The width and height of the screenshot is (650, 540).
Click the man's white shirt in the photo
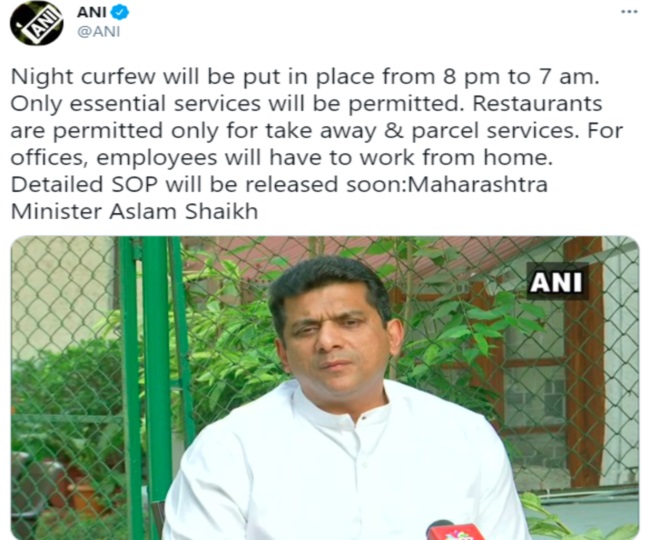click(x=346, y=464)
